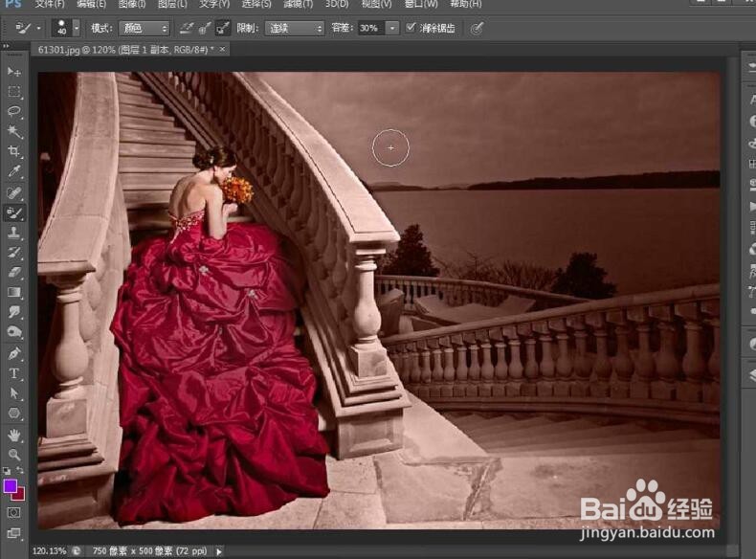Switch to the 61301.jpg document tab
Image resolution: width=756 pixels, height=559 pixels.
click(125, 49)
